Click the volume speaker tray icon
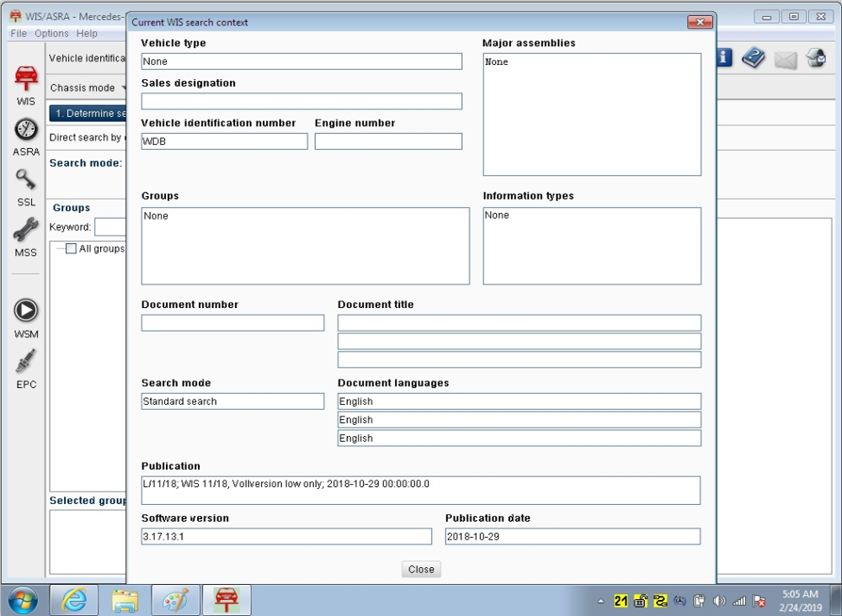This screenshot has width=842, height=616. [720, 601]
